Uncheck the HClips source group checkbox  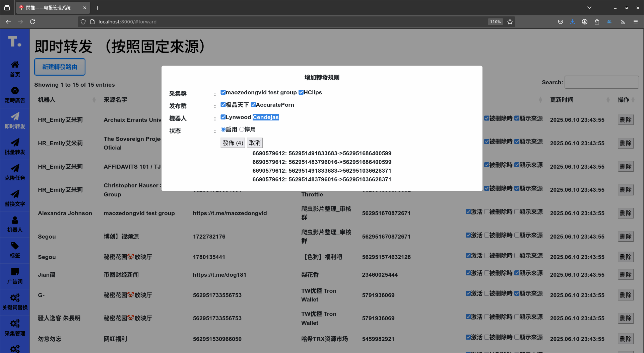301,92
